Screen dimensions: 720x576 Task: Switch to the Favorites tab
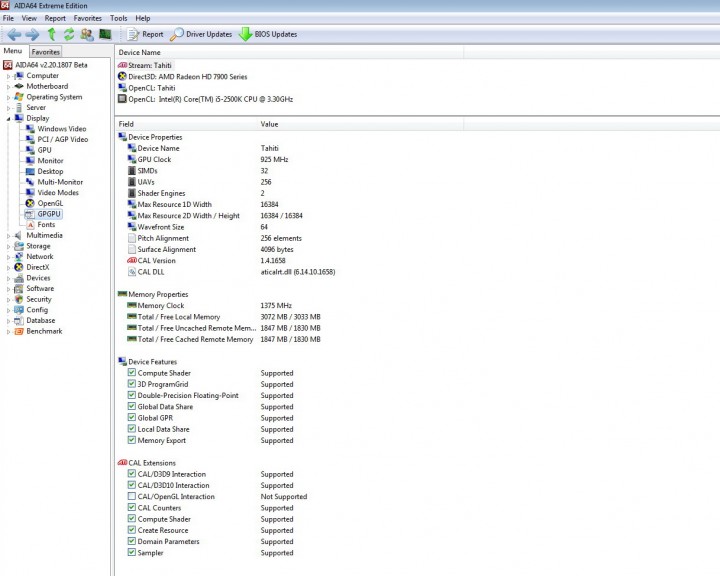coord(45,52)
